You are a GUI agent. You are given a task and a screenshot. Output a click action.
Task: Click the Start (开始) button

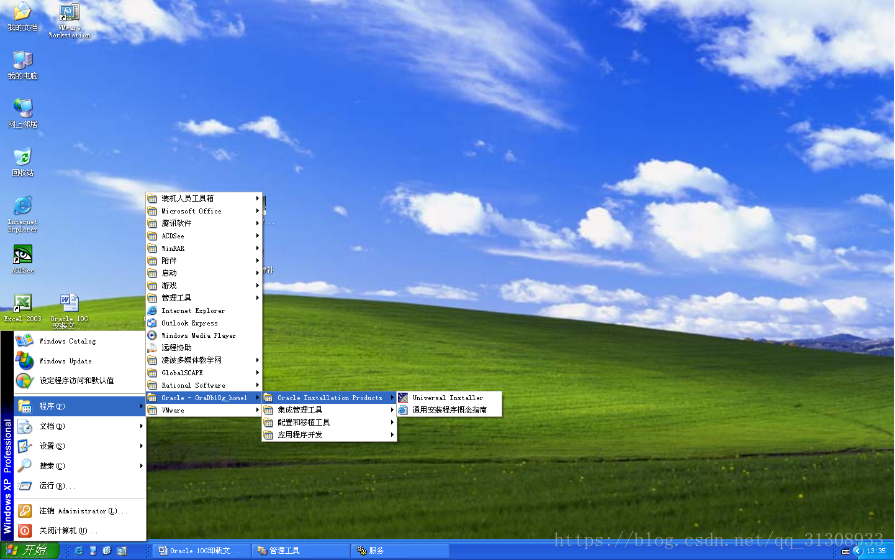(29, 550)
